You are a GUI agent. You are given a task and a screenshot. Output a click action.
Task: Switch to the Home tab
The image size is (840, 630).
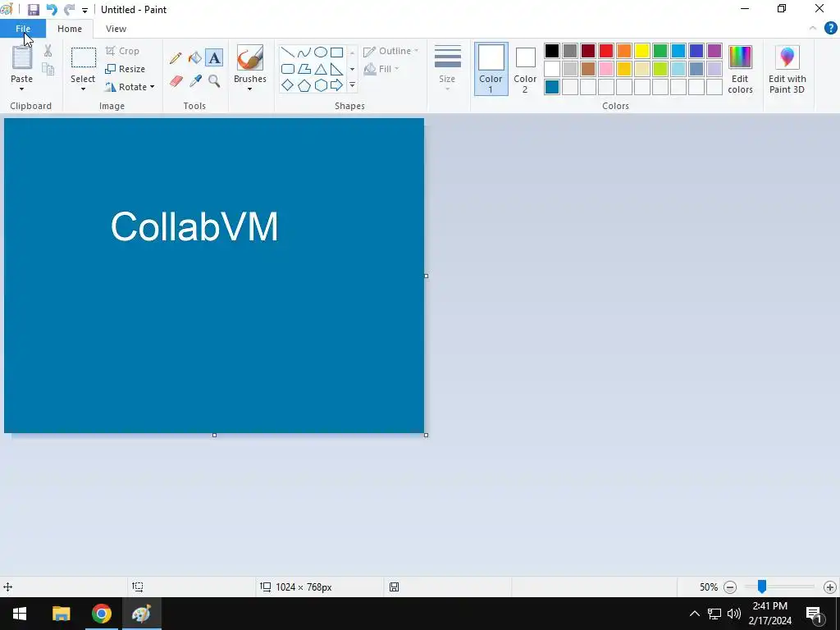point(70,29)
